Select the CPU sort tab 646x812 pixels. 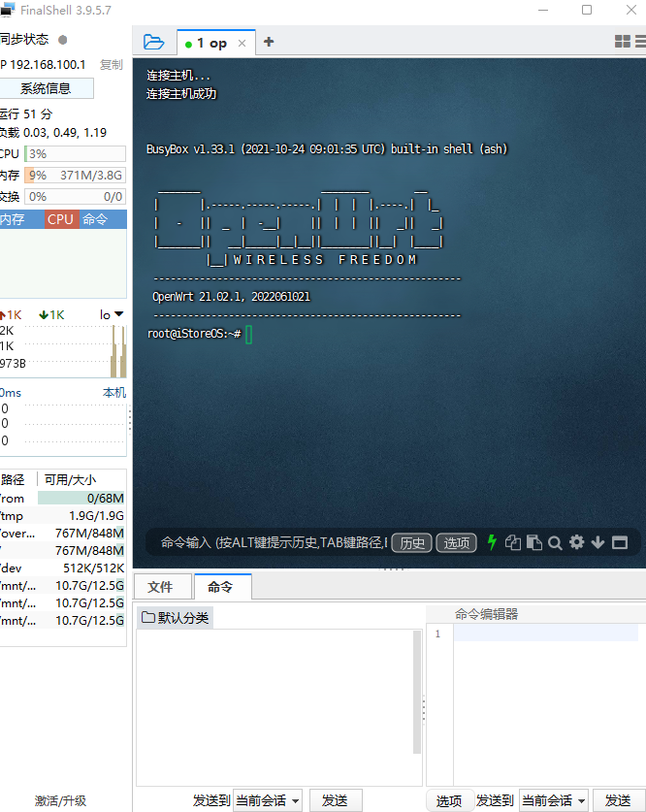coord(61,219)
